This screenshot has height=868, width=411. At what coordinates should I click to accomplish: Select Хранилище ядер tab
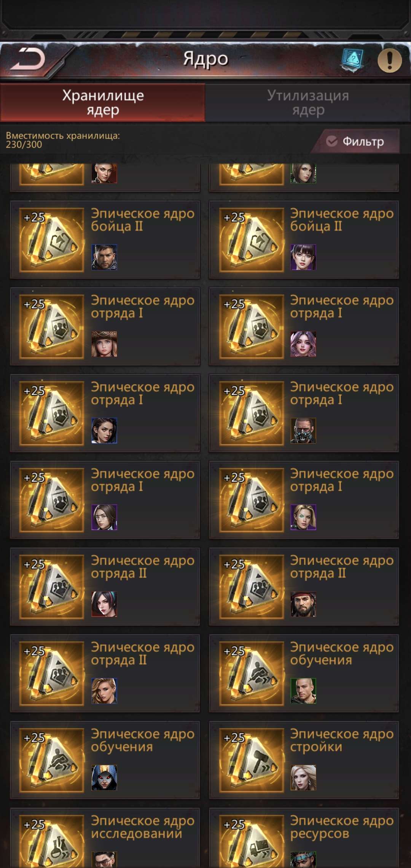pos(103,102)
